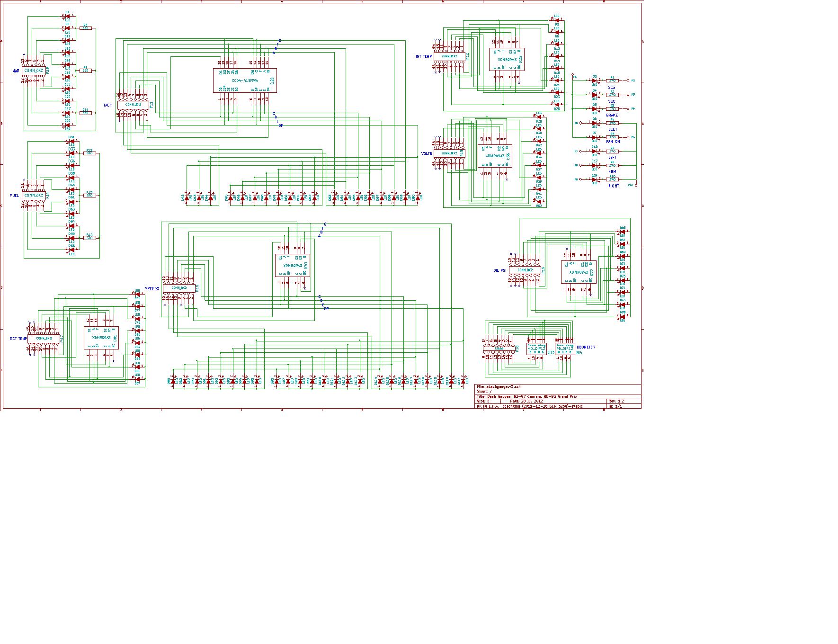Click the VOLTS connector P13 symbol
Viewport: 838px width, 644px height.
(x=449, y=153)
